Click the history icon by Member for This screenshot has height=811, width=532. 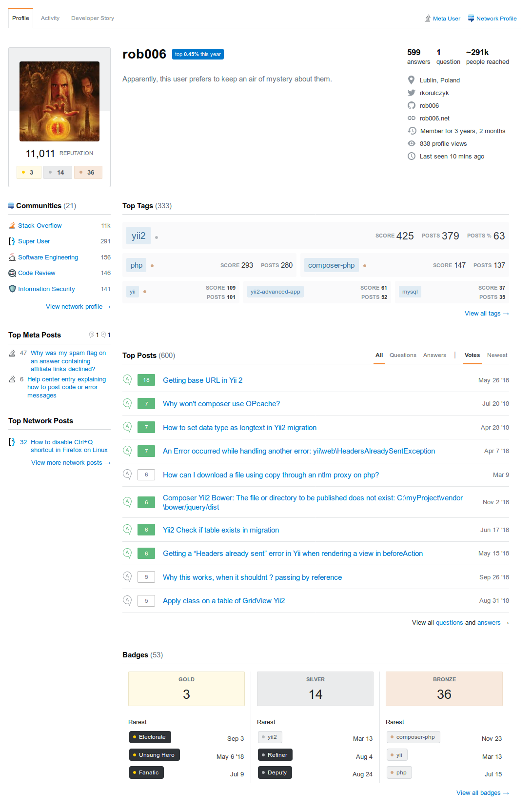point(412,131)
